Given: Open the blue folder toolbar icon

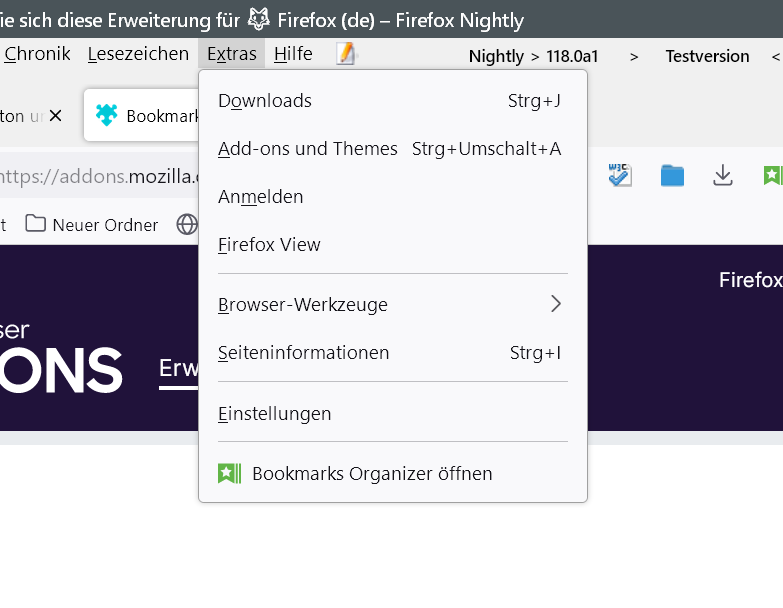Looking at the screenshot, I should click(x=672, y=176).
